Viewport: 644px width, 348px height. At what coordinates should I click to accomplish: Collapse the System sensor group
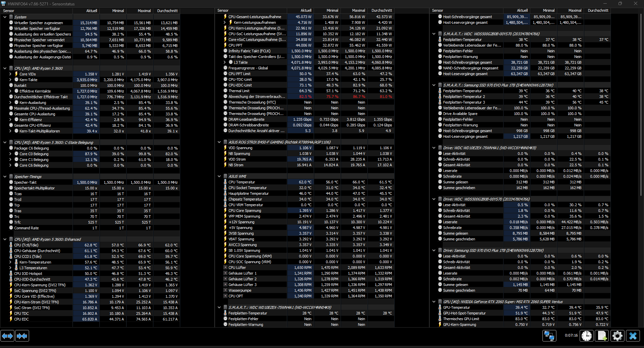(x=5, y=17)
